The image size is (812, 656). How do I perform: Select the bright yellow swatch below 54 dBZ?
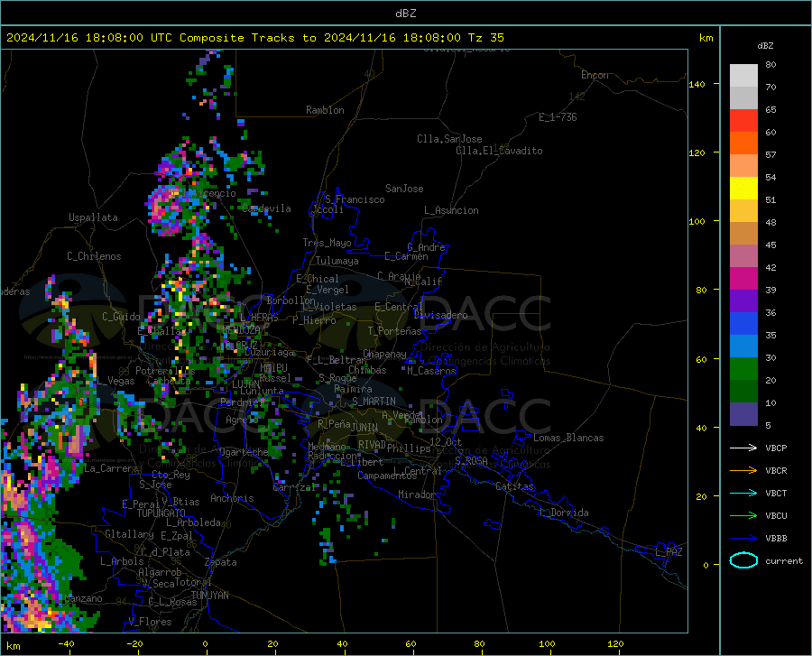point(743,189)
